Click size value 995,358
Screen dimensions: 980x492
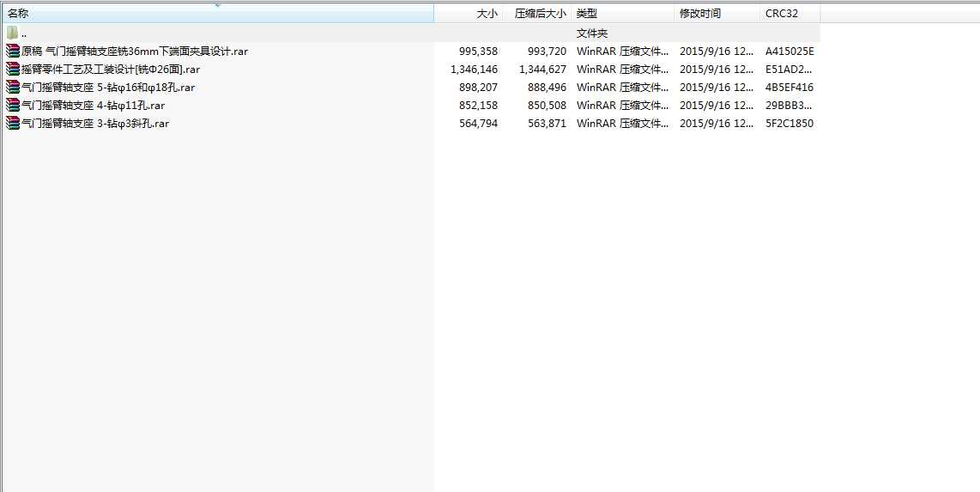[x=478, y=52]
